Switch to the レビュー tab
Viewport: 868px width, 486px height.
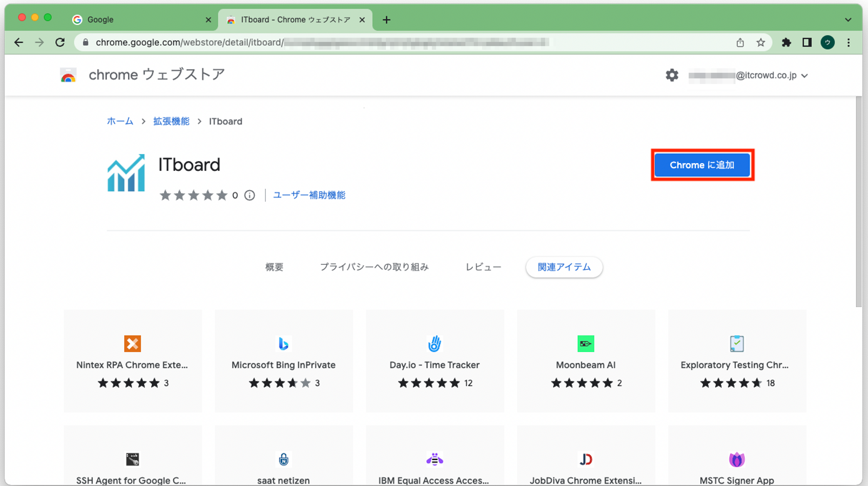483,267
